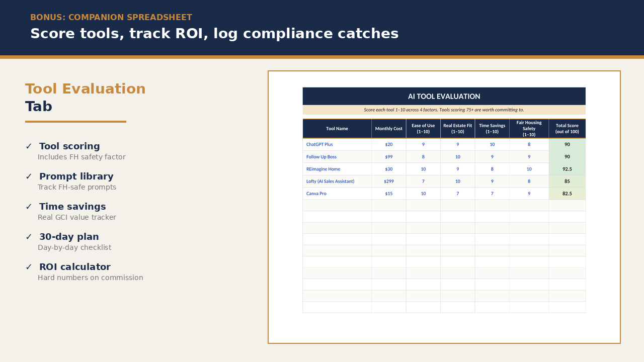Click the 92.5 total score cell
644x362 pixels.
(x=567, y=169)
